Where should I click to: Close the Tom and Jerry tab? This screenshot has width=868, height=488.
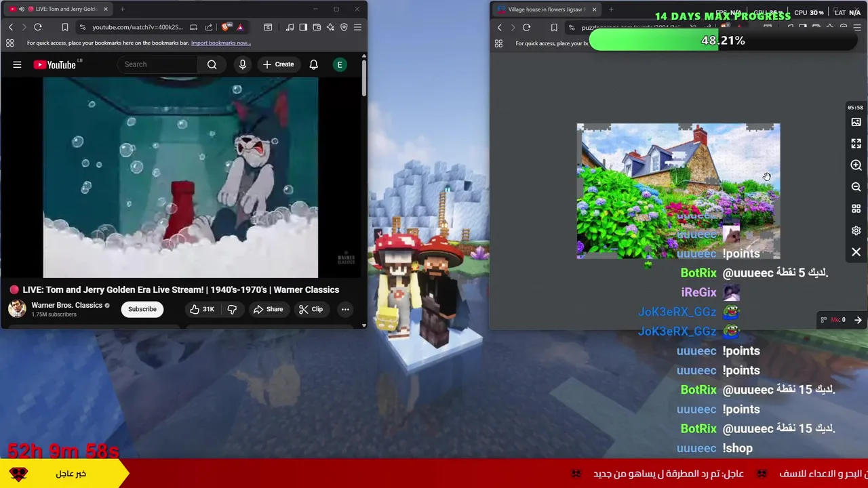pos(105,9)
